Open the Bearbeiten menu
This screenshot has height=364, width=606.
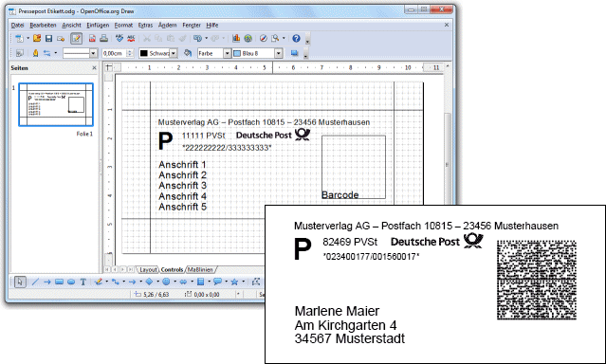(x=43, y=25)
